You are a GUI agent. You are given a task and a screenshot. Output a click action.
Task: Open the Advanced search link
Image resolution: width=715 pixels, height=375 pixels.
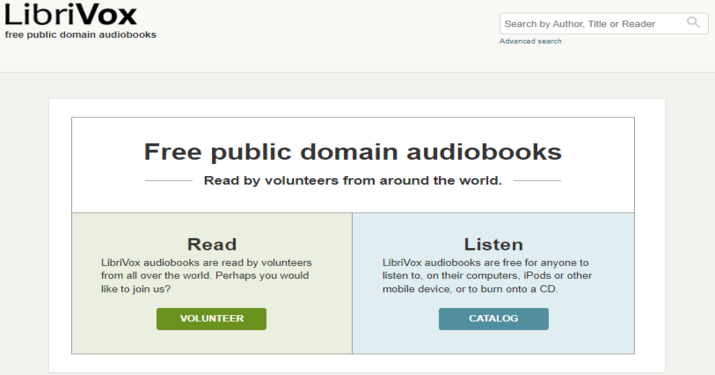coord(530,41)
